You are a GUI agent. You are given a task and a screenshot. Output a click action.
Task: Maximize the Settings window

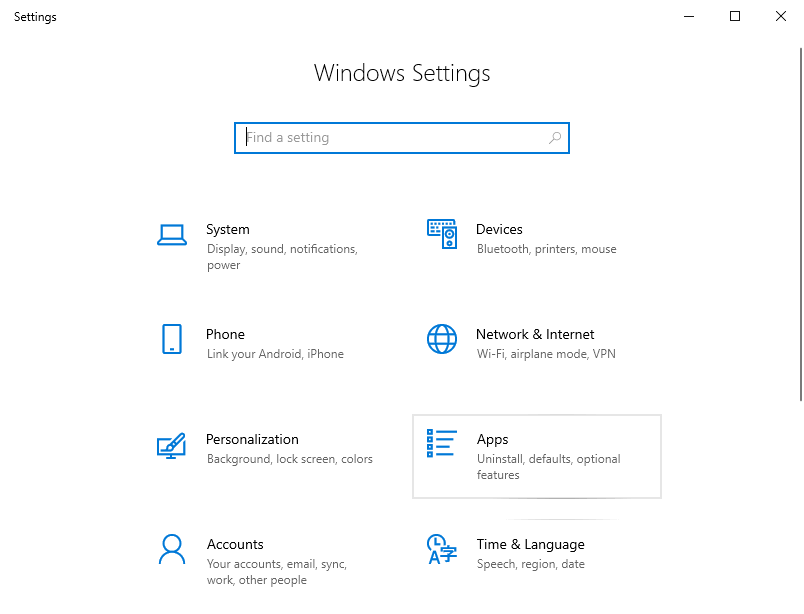pos(735,16)
